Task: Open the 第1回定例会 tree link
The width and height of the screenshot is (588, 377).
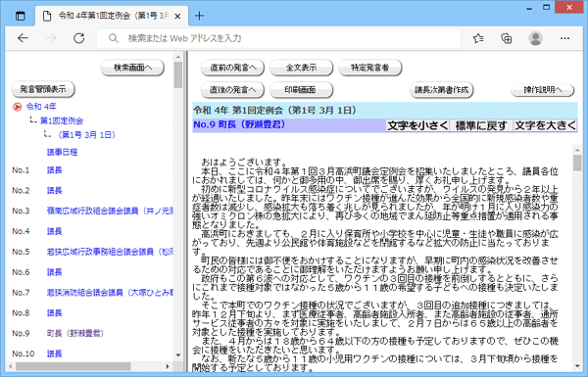Action: [62, 120]
